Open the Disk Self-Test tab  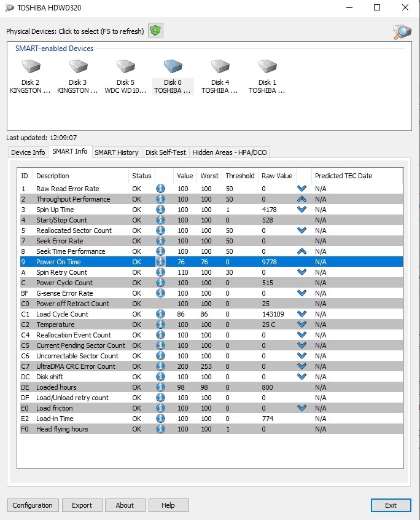[166, 152]
